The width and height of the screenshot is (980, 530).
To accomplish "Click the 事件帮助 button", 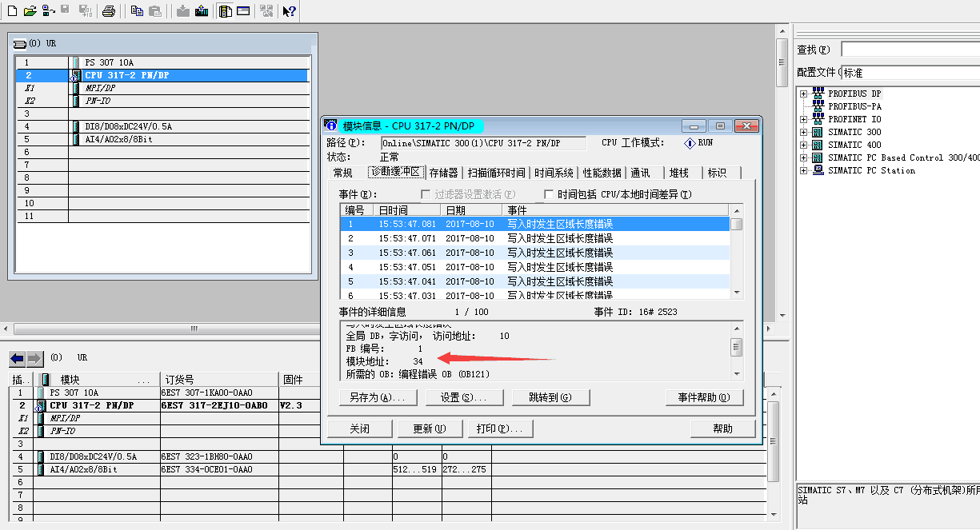I will click(x=704, y=397).
